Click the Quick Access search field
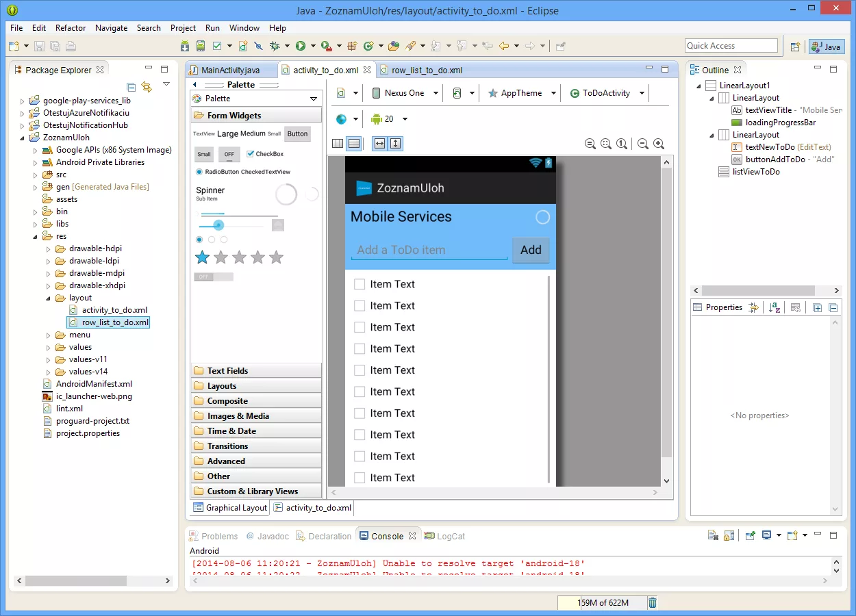 pyautogui.click(x=731, y=46)
